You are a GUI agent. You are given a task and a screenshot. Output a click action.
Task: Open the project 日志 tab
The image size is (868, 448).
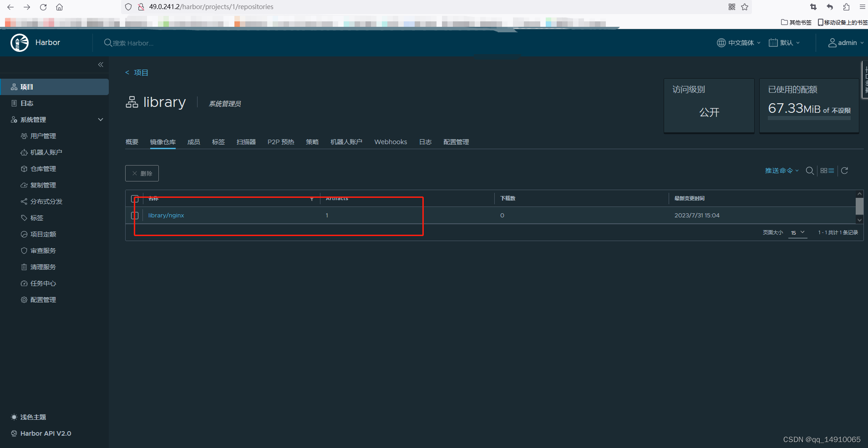425,142
